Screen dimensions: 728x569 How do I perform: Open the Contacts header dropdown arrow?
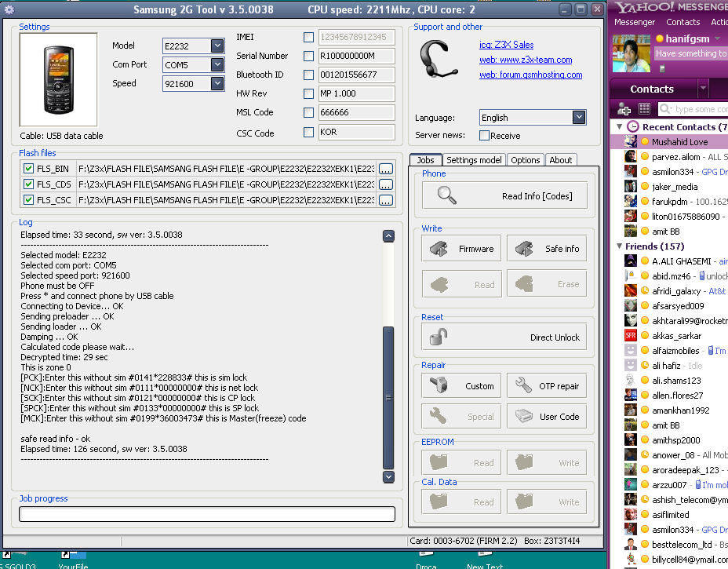click(704, 88)
